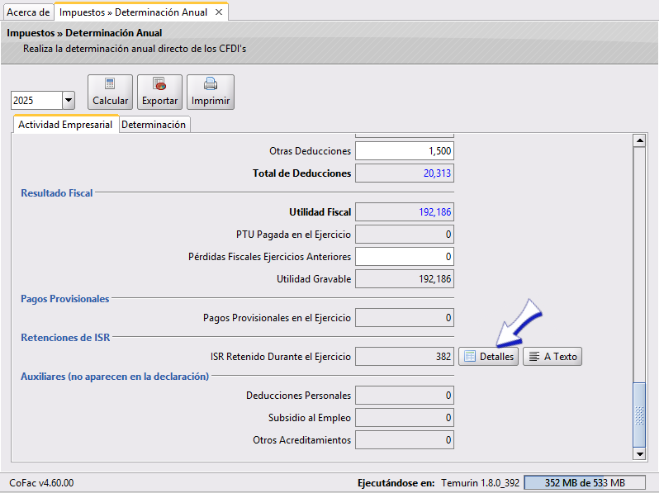Screen dimensions: 659x493
Task: Click the Otras Deducciones label
Action: click(310, 151)
